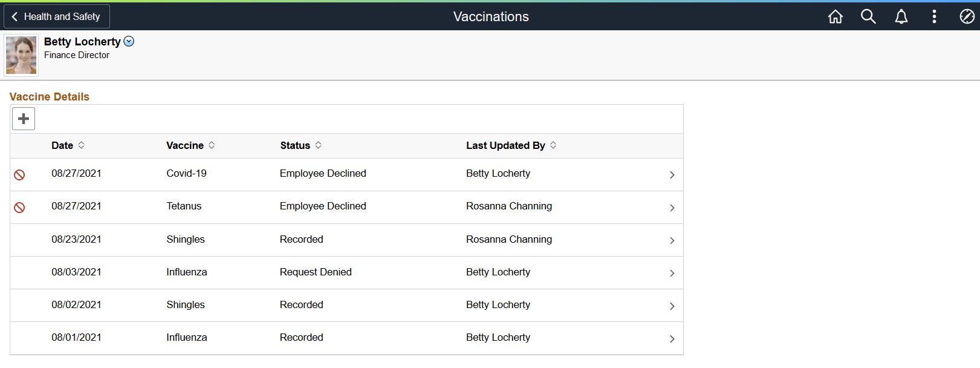Open the Covid-19 Employee Declined record

tap(672, 175)
